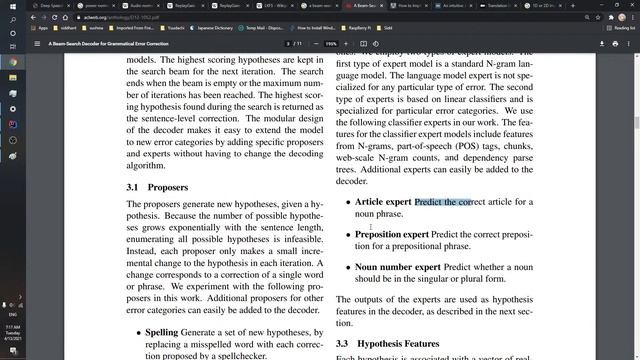The height and width of the screenshot is (360, 640).
Task: Open the Apps bookmarks shortcut
Action: tap(40, 28)
